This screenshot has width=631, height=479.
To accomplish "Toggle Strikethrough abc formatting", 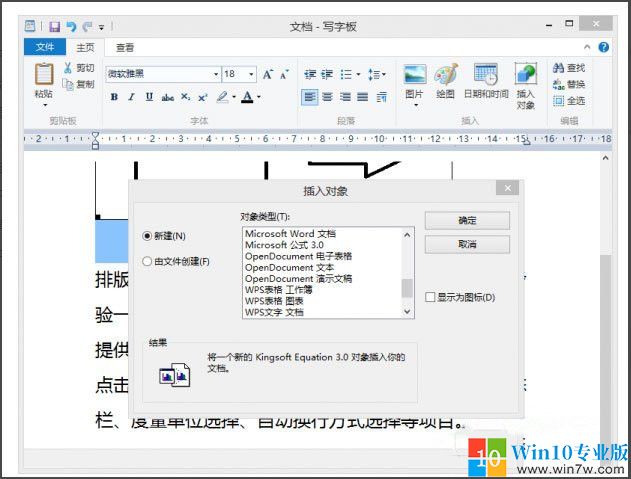I will pos(167,97).
